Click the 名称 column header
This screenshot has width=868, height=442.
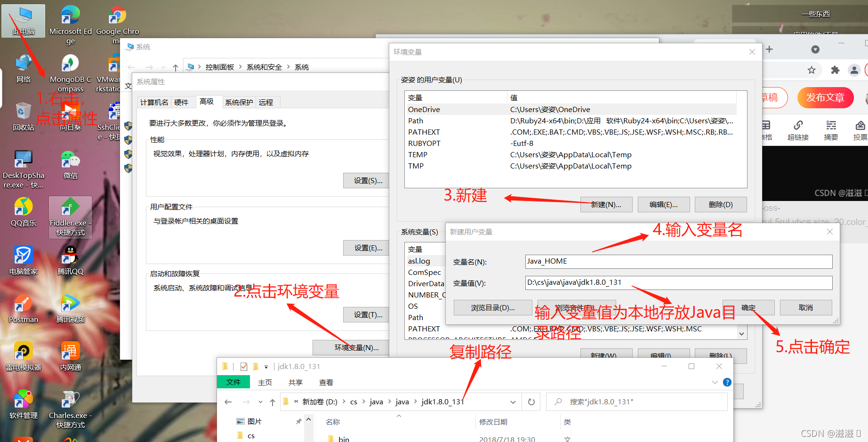[x=333, y=422]
